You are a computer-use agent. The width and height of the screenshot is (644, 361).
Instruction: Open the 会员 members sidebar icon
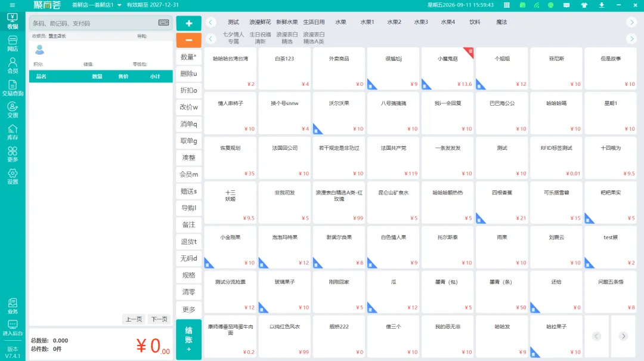(x=13, y=66)
